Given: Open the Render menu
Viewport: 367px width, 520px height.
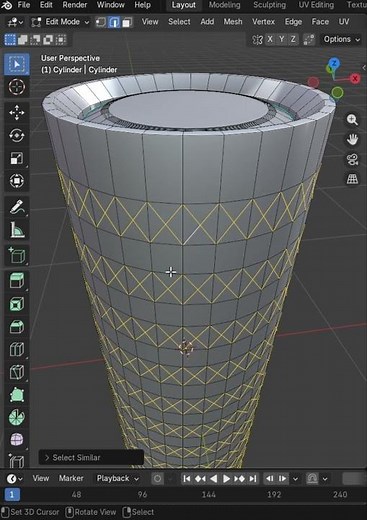Looking at the screenshot, I should (x=75, y=5).
